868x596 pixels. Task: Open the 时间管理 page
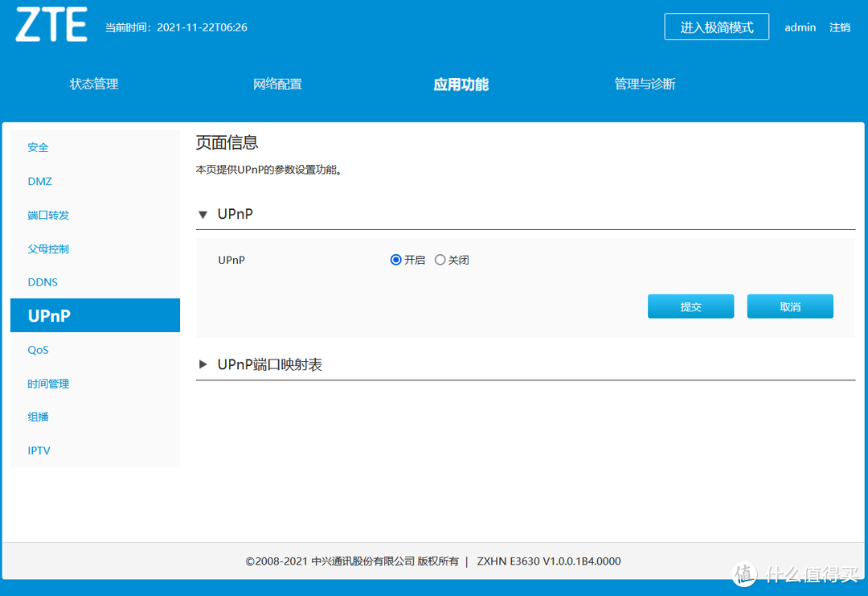tap(48, 384)
